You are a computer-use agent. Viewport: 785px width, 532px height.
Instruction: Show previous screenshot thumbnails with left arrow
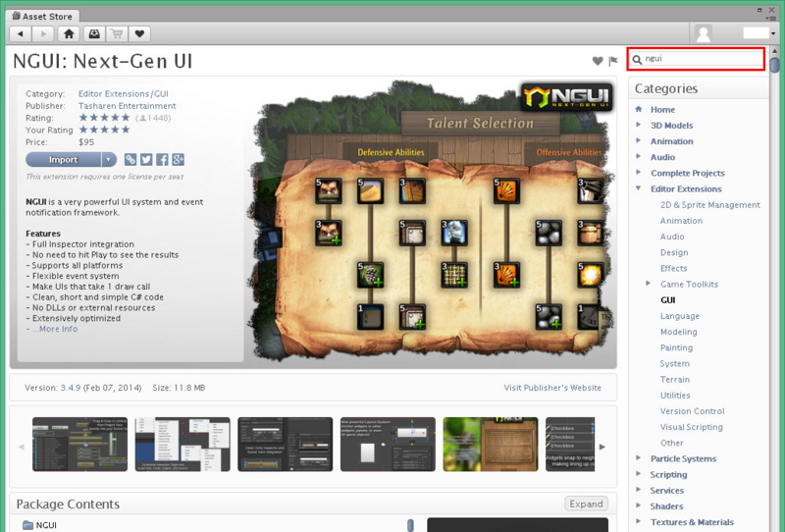(x=21, y=447)
